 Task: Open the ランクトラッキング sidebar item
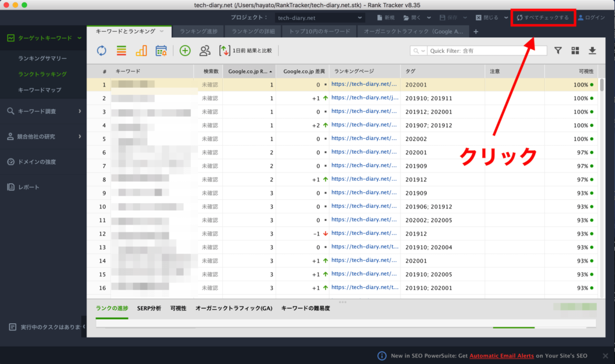click(x=43, y=74)
